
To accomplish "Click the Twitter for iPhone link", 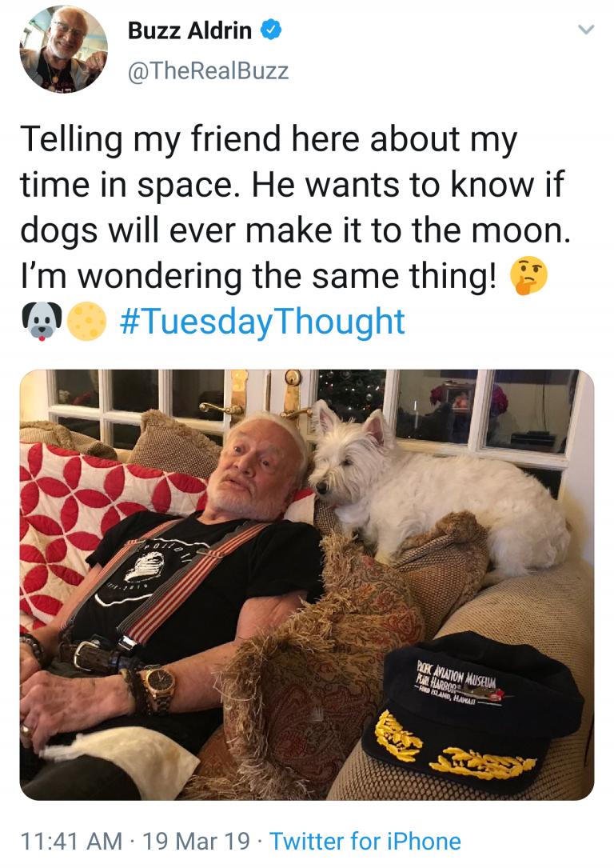I will tap(365, 842).
